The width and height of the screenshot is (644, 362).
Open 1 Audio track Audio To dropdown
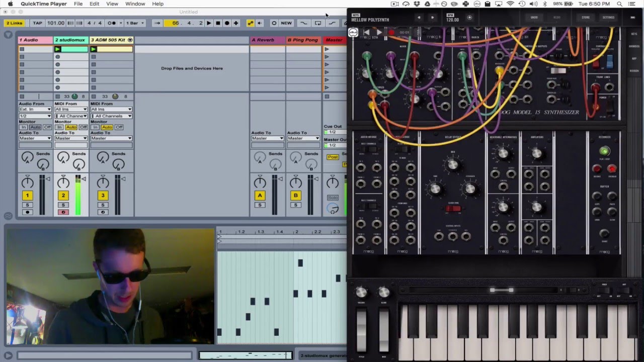(35, 138)
